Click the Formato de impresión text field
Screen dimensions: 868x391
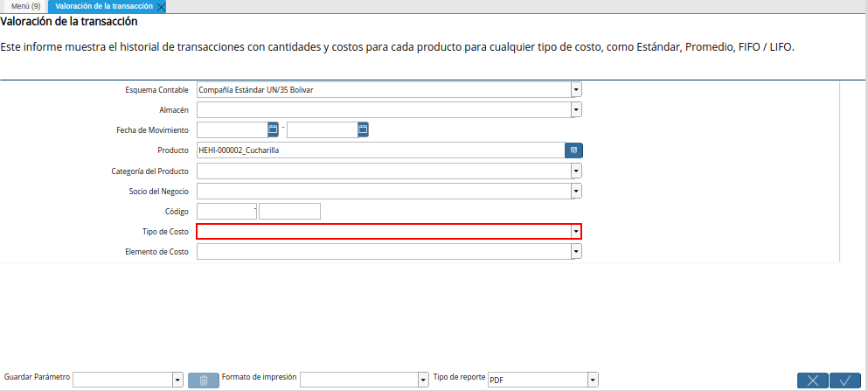click(x=359, y=380)
